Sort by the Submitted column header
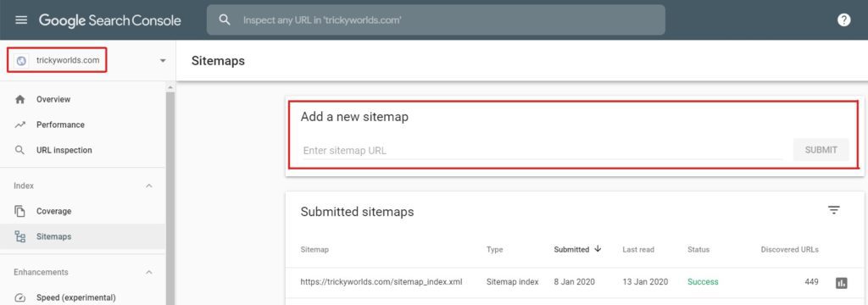 pos(571,250)
